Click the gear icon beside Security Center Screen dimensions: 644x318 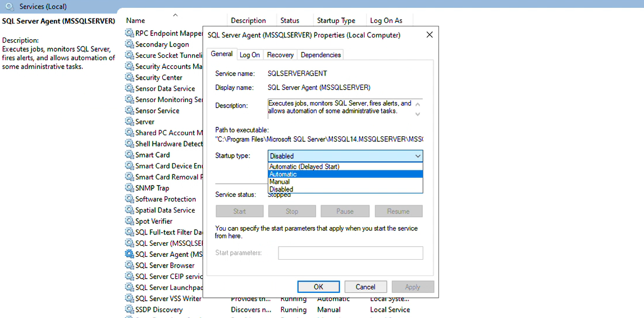tap(129, 77)
